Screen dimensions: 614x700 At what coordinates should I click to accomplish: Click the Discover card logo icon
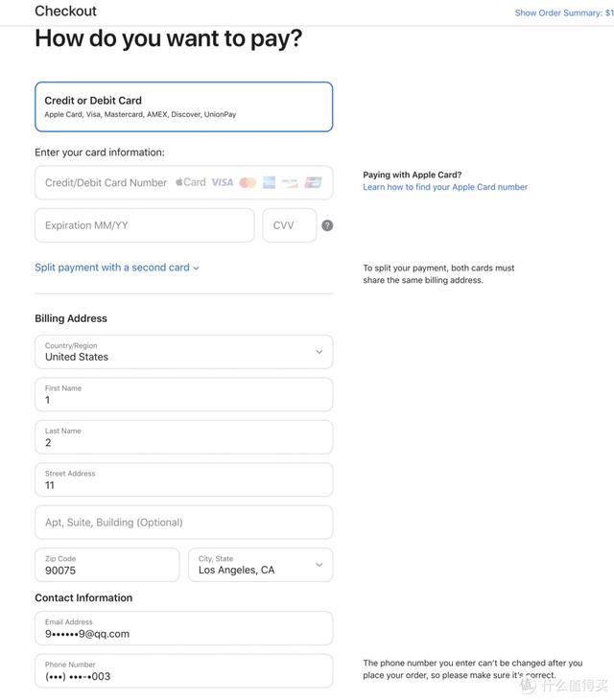coord(290,182)
